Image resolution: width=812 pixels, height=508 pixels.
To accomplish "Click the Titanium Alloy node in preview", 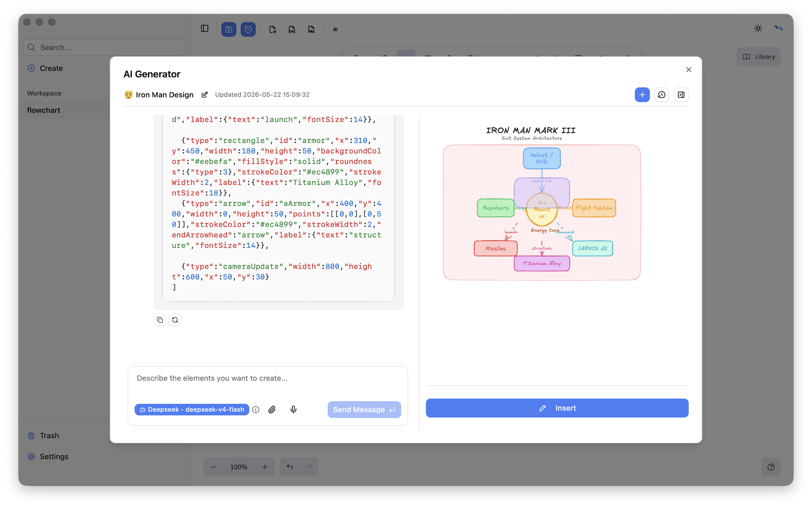I will point(542,263).
